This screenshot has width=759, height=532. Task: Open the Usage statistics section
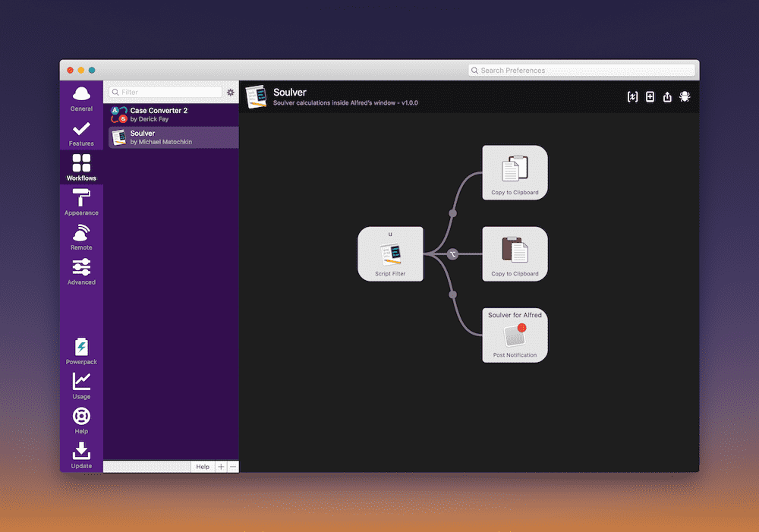[81, 386]
